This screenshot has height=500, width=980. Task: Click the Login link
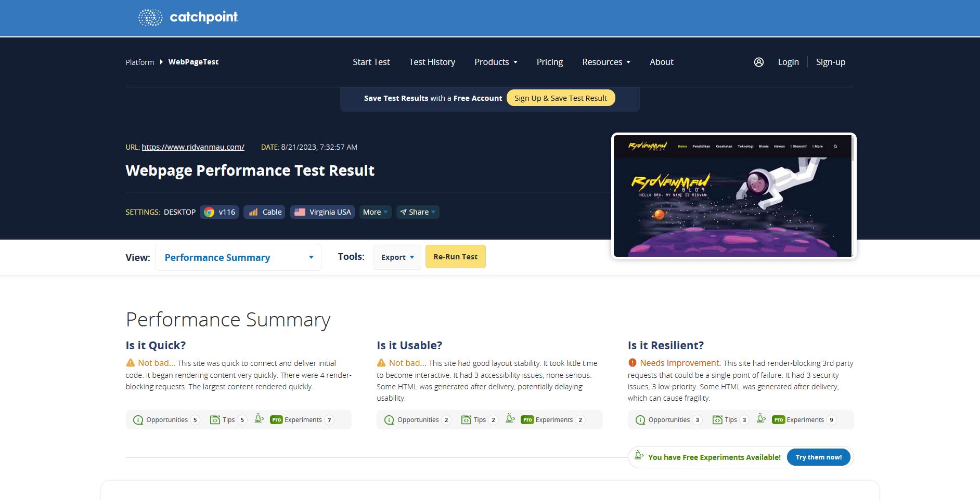788,62
